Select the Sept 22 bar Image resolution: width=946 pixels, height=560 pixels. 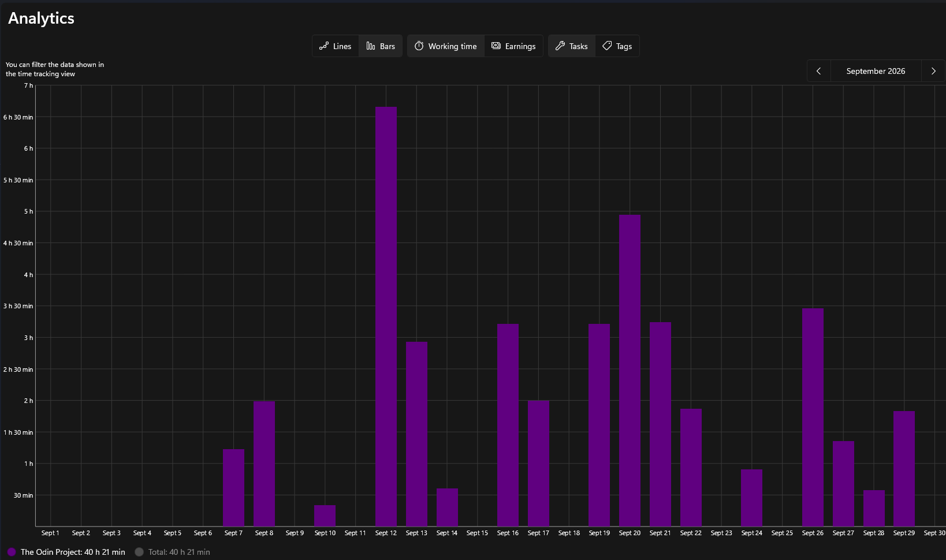[691, 467]
